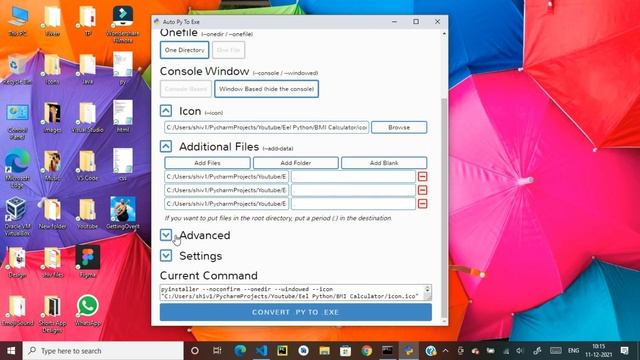The height and width of the screenshot is (360, 640).
Task: Click CONVERT .PY TO .EXE
Action: tap(296, 312)
